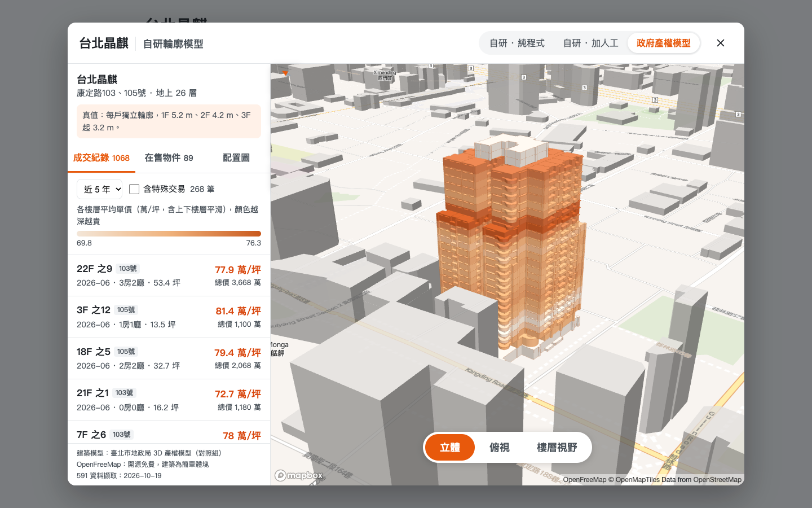Click the orange 3D building model
The width and height of the screenshot is (812, 508).
[510, 248]
